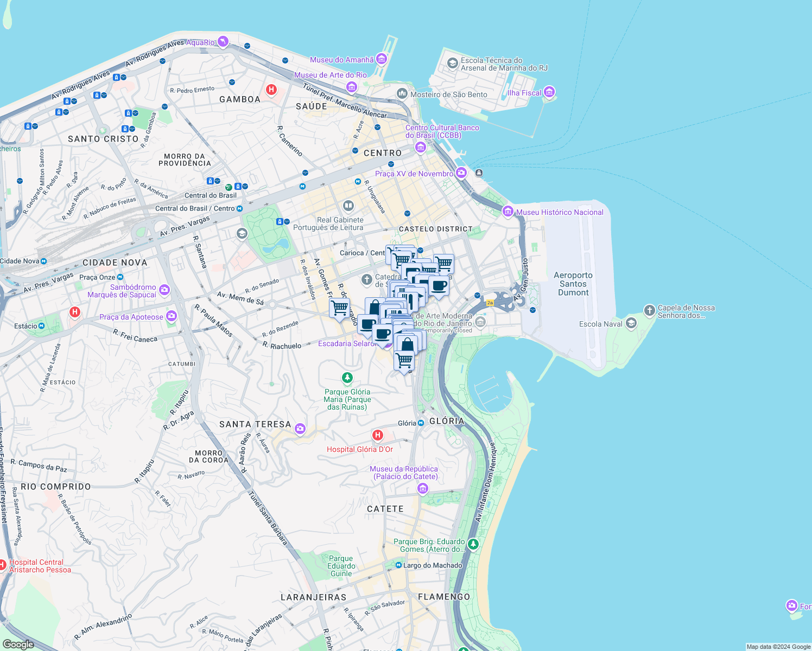Open the Escola Naval school icon

click(631, 323)
